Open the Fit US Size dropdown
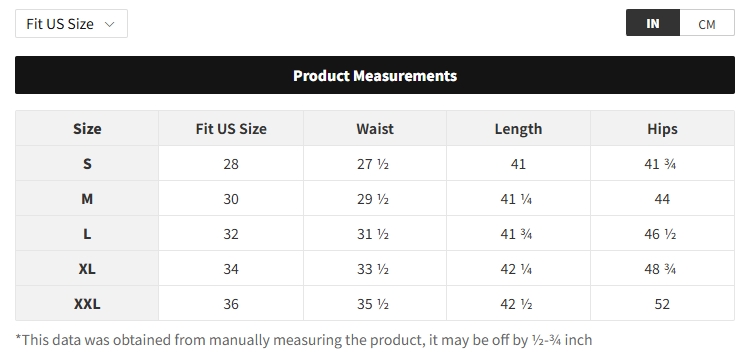This screenshot has height=361, width=750. coord(71,23)
